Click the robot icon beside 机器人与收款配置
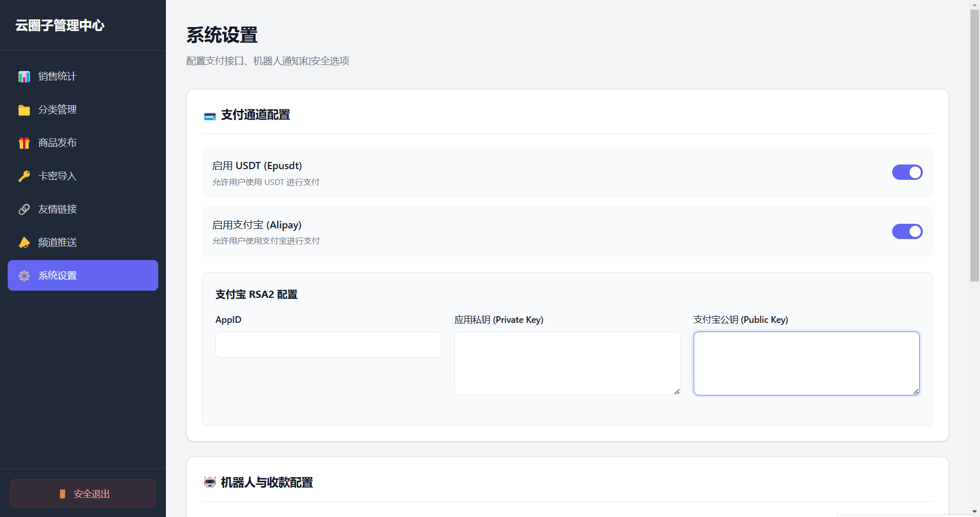This screenshot has height=517, width=980. (210, 482)
